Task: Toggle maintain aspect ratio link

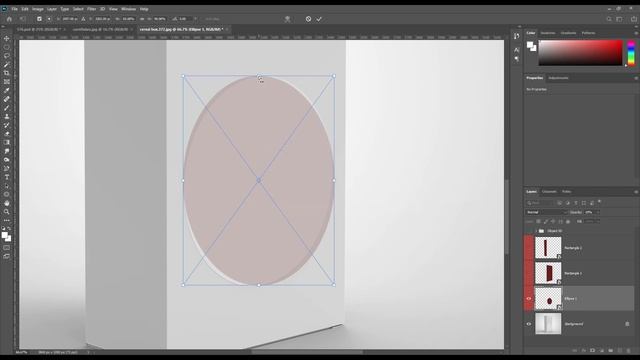Action: click(142, 19)
